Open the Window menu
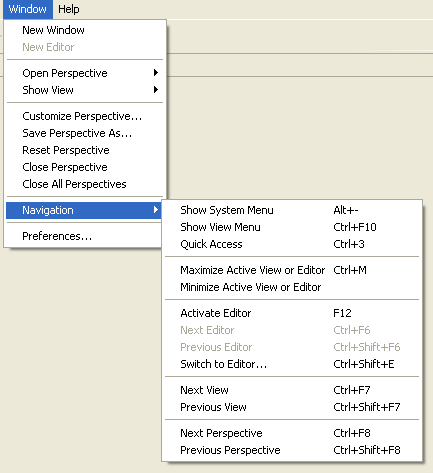 tap(28, 9)
